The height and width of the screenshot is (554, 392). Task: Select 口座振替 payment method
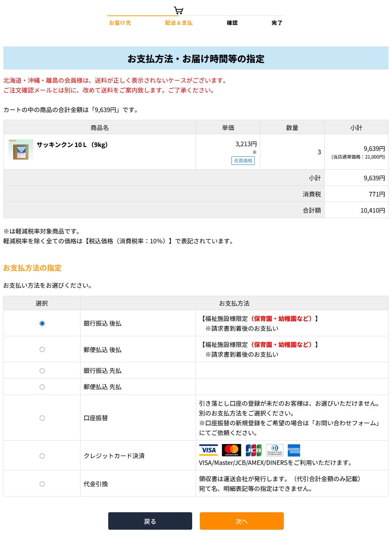[x=42, y=418]
